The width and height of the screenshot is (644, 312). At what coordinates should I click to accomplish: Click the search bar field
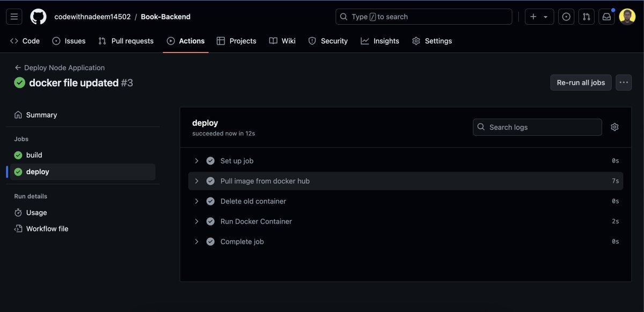click(x=424, y=17)
